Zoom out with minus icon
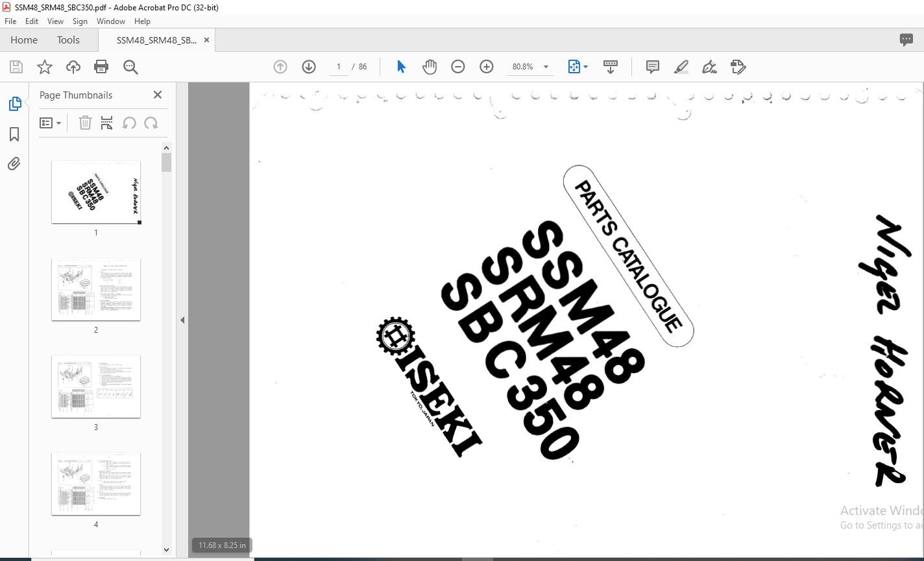Viewport: 924px width, 561px height. (x=458, y=67)
